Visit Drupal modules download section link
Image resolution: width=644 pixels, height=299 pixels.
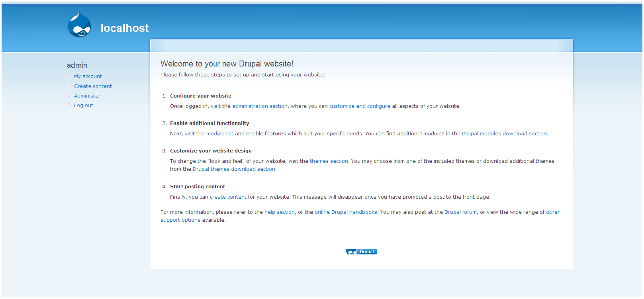click(504, 133)
